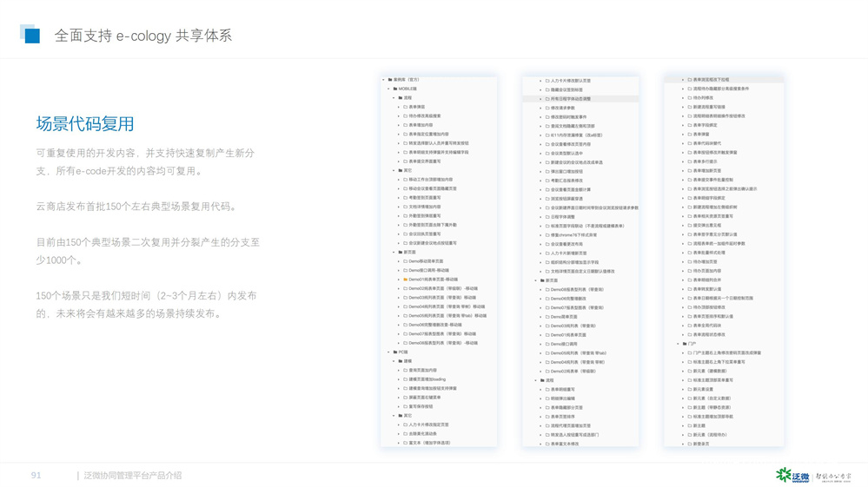Collapse the 案例库（官方）root node
The height and width of the screenshot is (487, 868).
[384, 80]
